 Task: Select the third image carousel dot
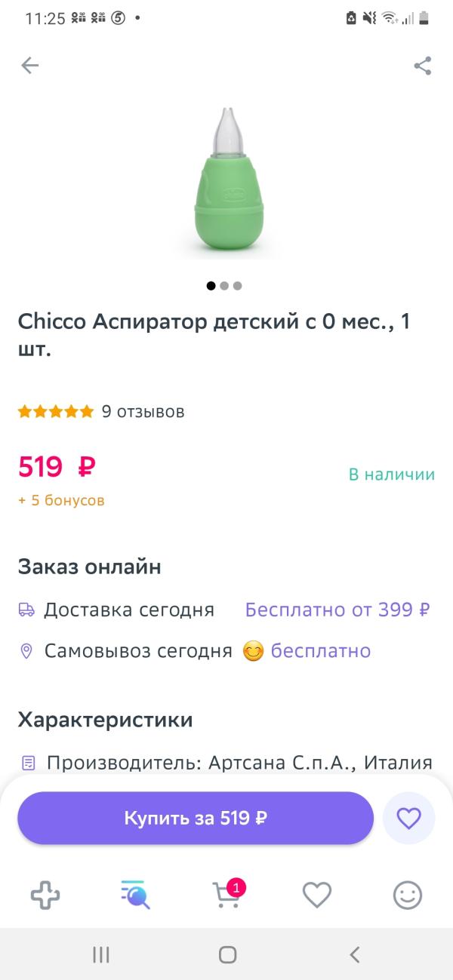tap(237, 286)
